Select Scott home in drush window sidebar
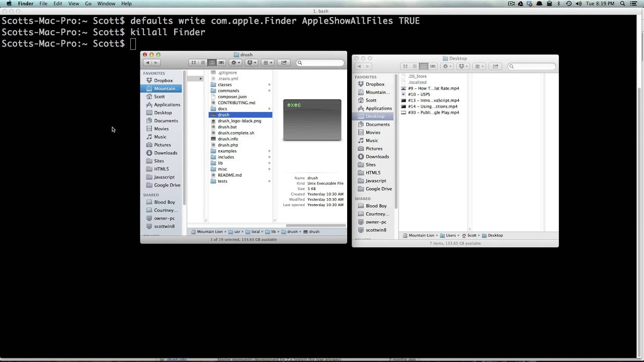644x362 pixels. click(159, 97)
